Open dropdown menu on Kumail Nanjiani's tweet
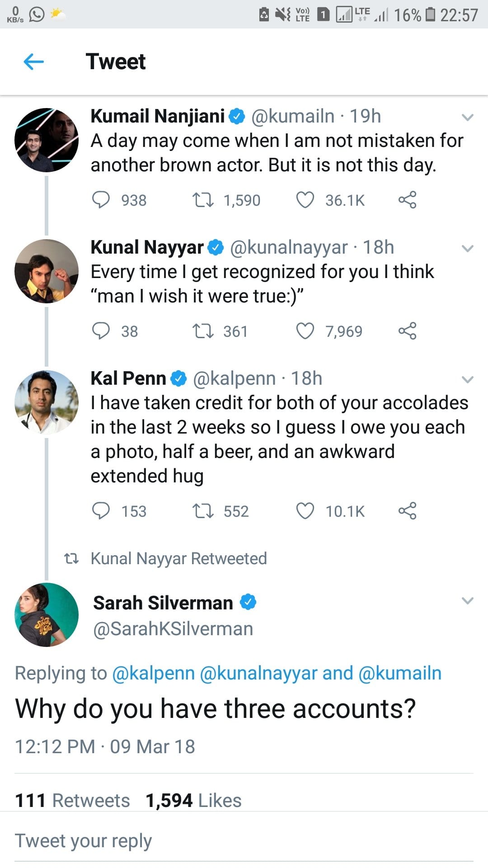 [468, 118]
